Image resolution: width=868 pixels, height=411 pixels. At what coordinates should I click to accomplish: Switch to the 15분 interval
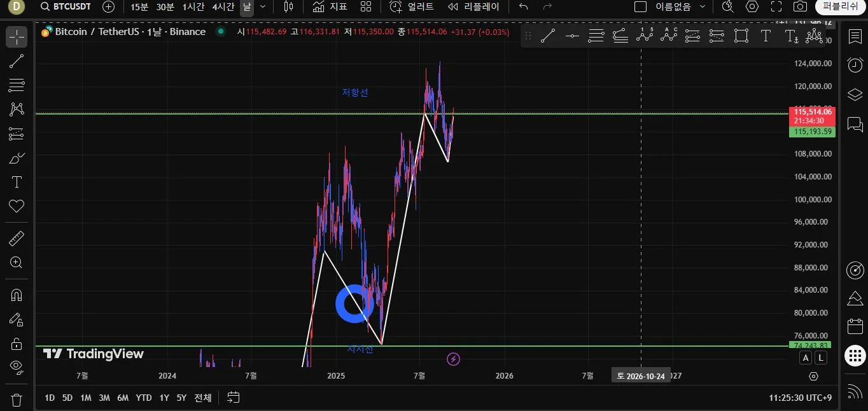click(139, 6)
